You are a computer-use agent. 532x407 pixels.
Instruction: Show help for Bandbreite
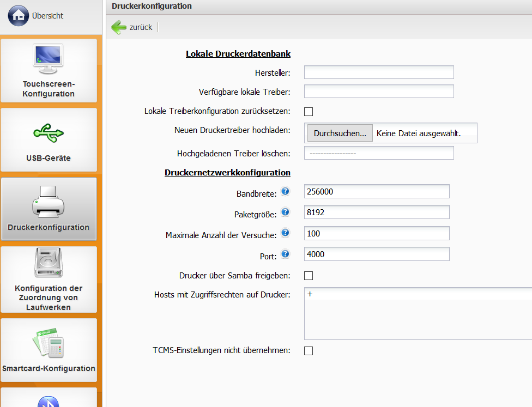[x=285, y=191]
